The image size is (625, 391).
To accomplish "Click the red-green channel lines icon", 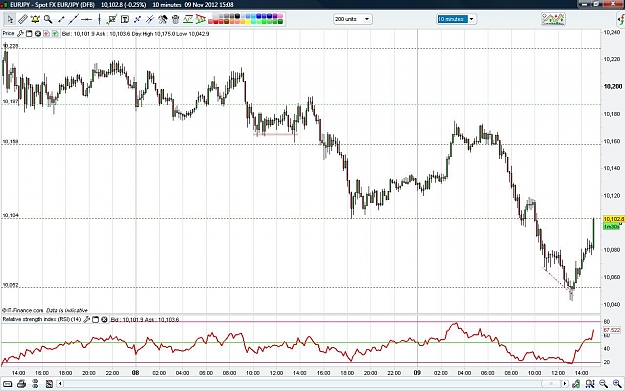I will click(188, 19).
